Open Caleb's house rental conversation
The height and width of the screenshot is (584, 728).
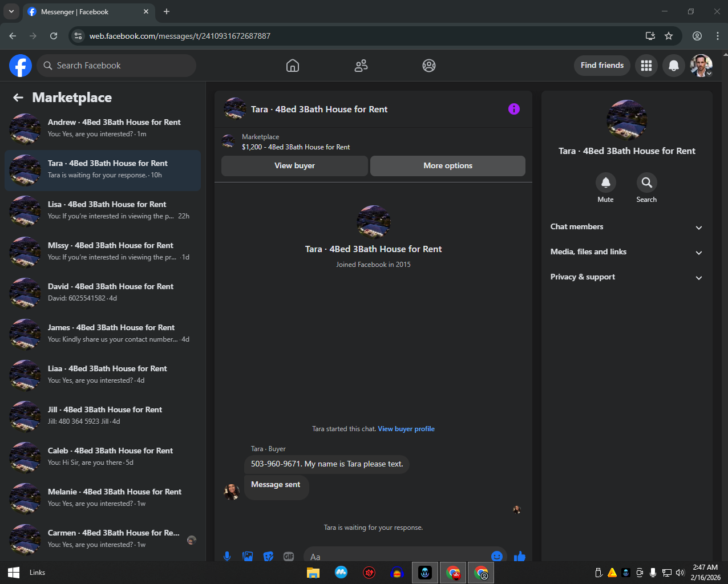coord(103,458)
